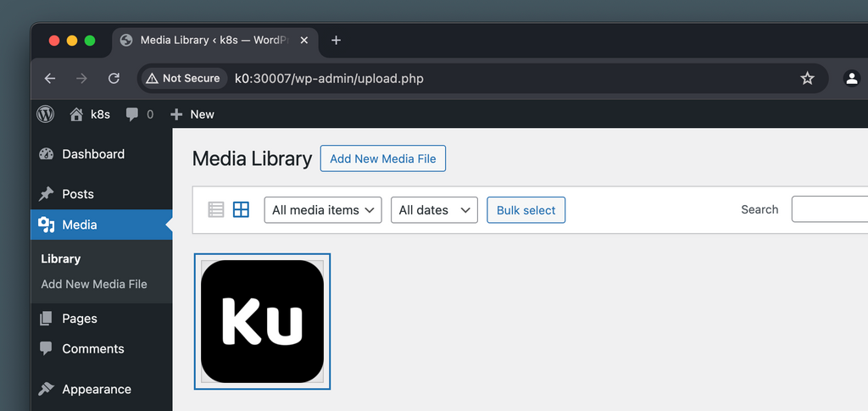Click into the media Search field
The width and height of the screenshot is (868, 411).
click(x=831, y=209)
